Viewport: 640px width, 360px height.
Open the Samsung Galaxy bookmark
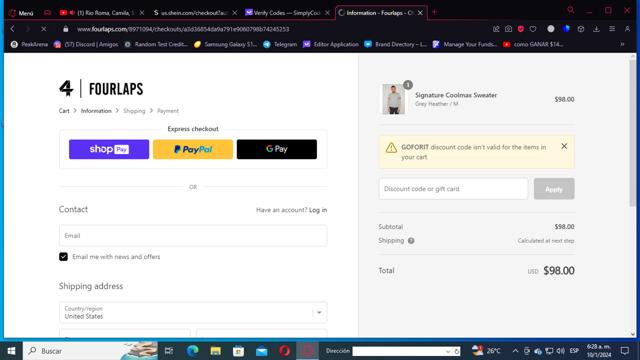point(226,44)
